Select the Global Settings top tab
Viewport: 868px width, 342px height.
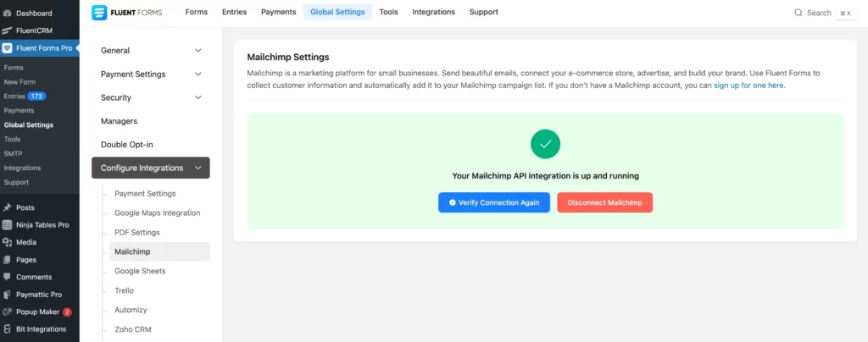click(x=337, y=12)
